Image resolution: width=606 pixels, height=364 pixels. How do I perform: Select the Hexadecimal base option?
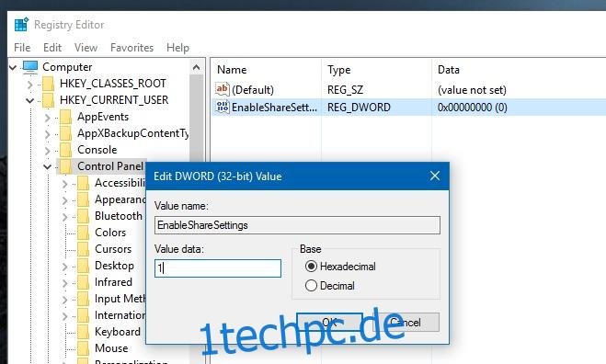pos(340,267)
